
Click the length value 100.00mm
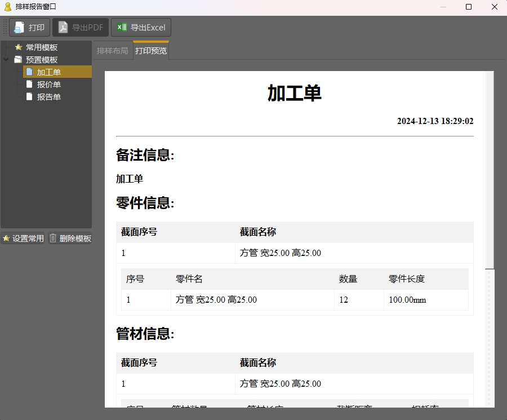(407, 300)
